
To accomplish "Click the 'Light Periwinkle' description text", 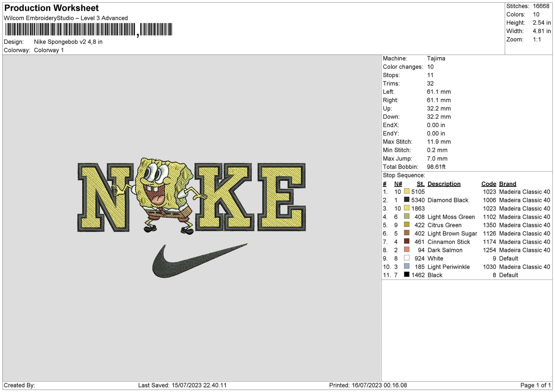I will tap(449, 267).
